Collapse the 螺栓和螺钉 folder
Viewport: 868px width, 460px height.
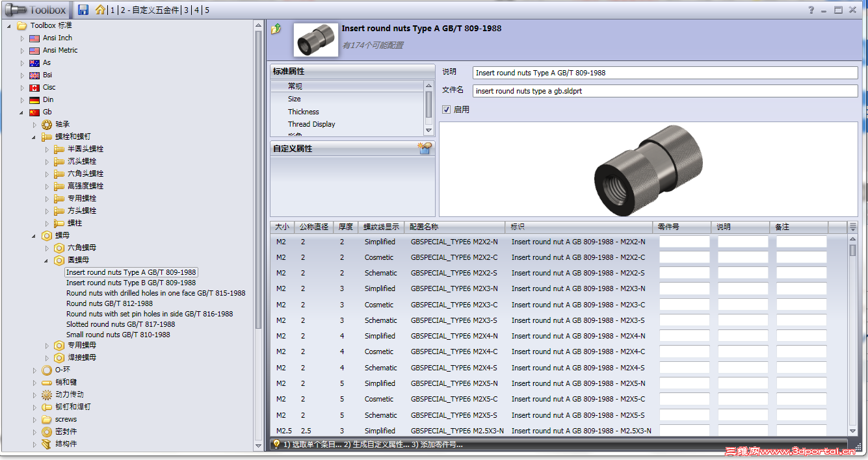[x=34, y=137]
